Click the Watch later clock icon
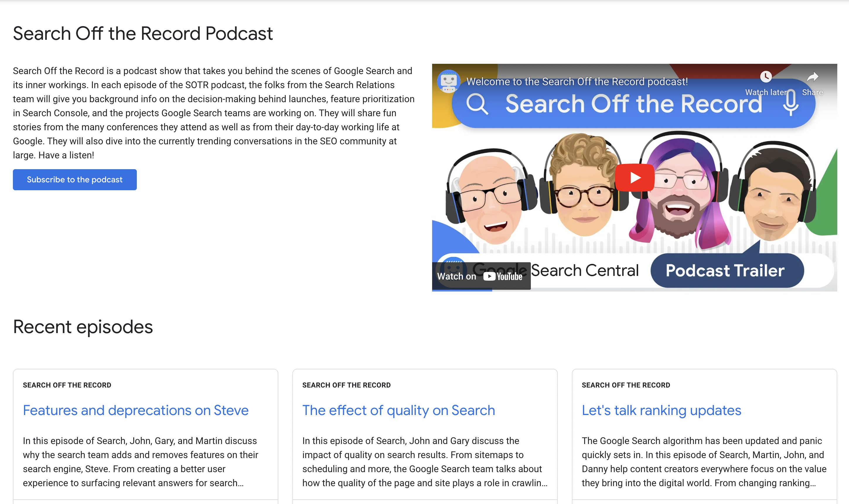 pos(766,77)
